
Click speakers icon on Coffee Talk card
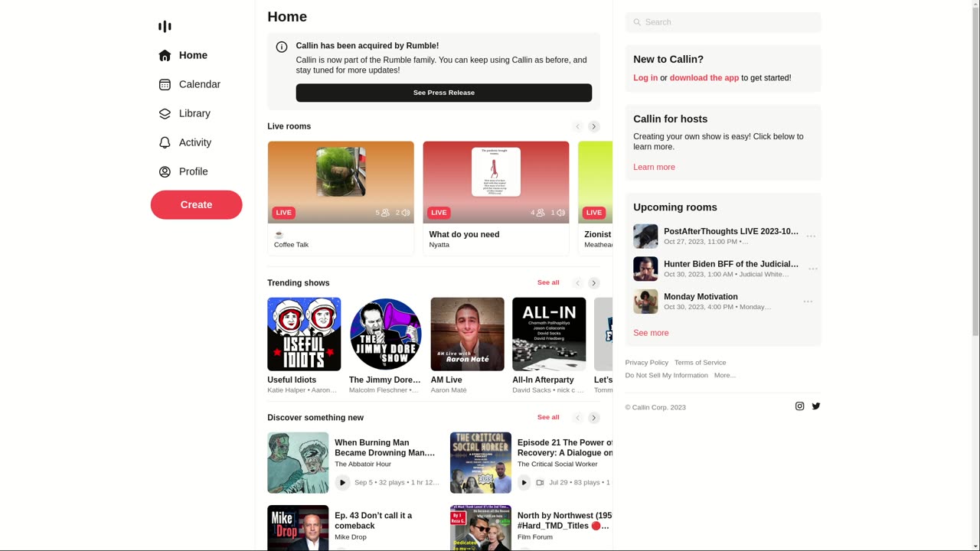coord(406,213)
